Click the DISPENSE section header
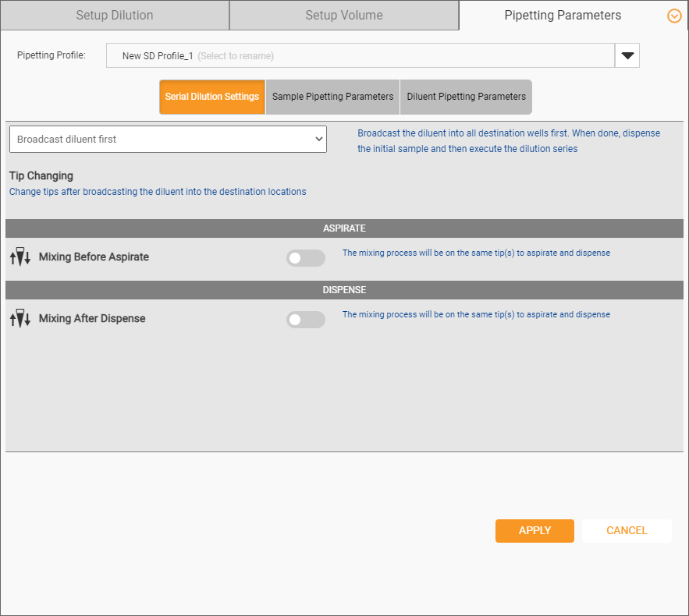 tap(344, 290)
